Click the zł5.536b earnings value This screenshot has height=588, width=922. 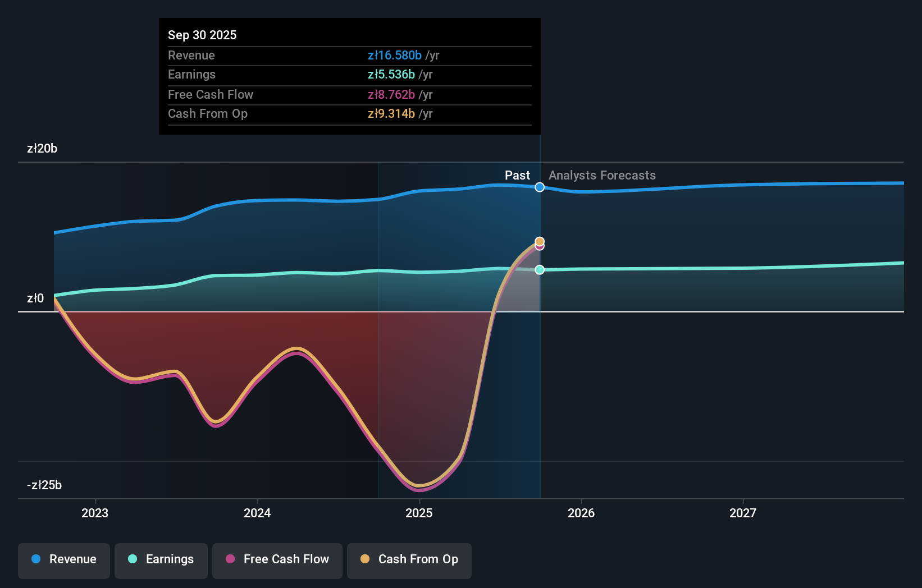coord(391,75)
